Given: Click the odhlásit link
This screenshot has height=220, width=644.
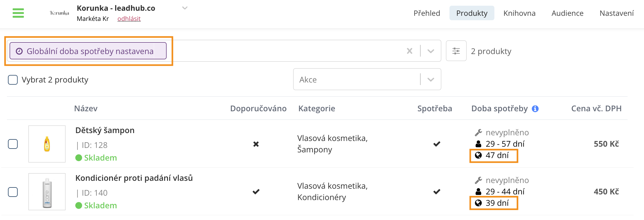Looking at the screenshot, I should point(129,19).
